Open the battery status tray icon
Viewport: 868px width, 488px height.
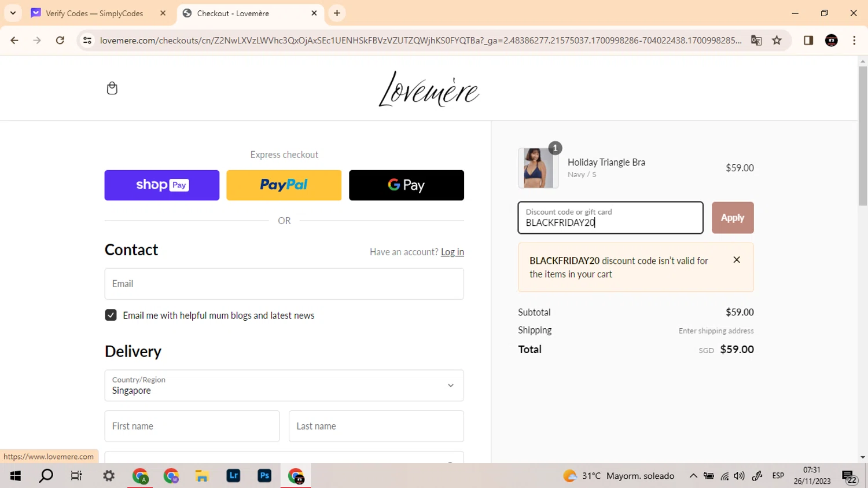point(709,476)
